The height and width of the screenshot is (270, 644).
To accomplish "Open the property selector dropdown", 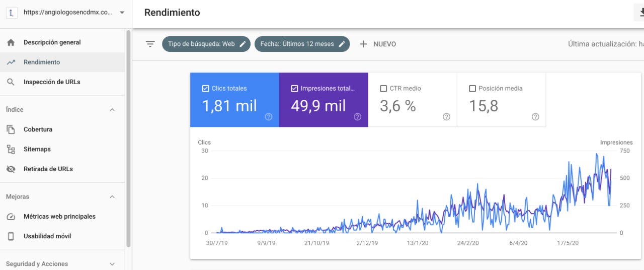I will [122, 13].
